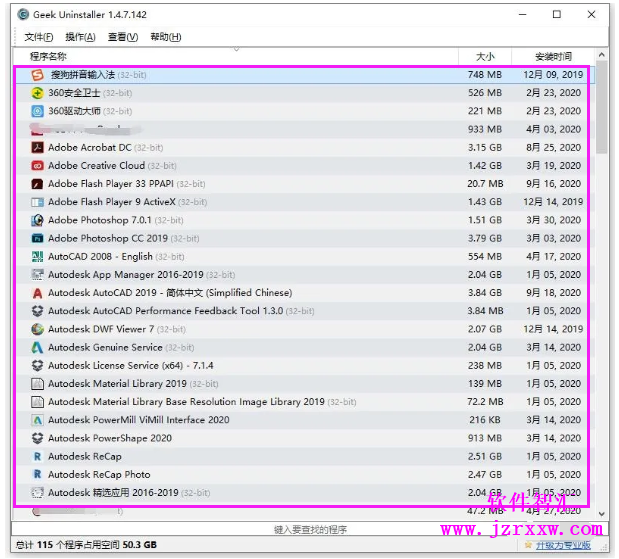Click the 3.15 GB size value
The image size is (619, 559).
click(x=485, y=148)
